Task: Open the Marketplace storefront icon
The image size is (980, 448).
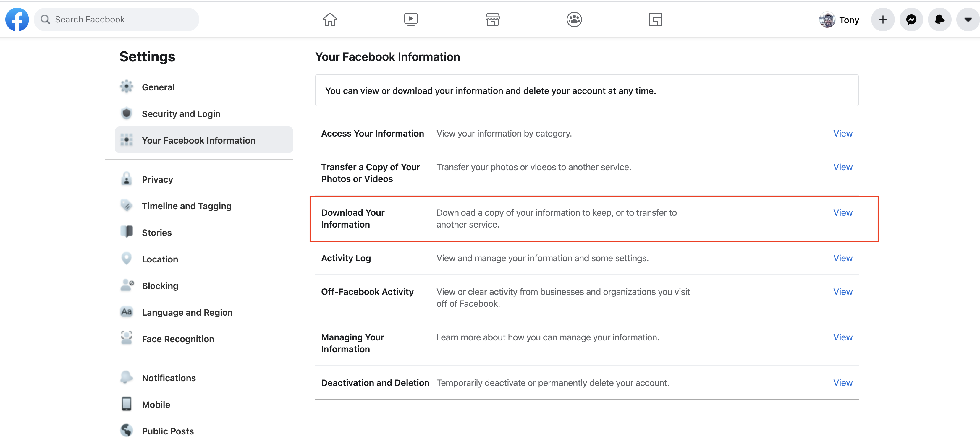Action: [492, 20]
